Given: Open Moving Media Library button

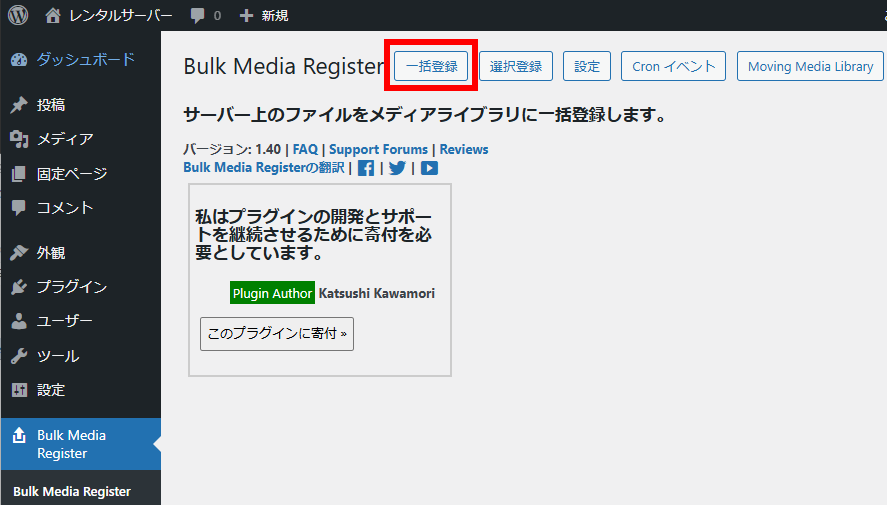Looking at the screenshot, I should click(x=810, y=66).
